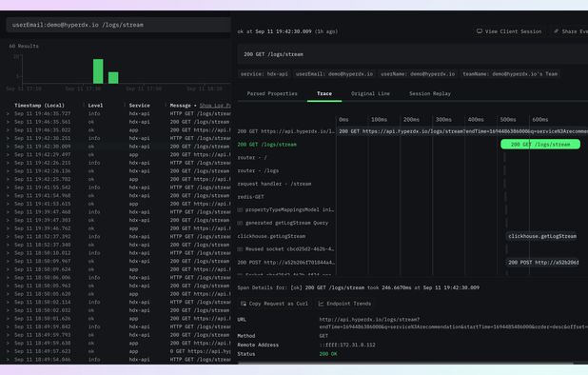Image resolution: width=588 pixels, height=375 pixels.
Task: Click the Share Event button
Action: click(571, 31)
